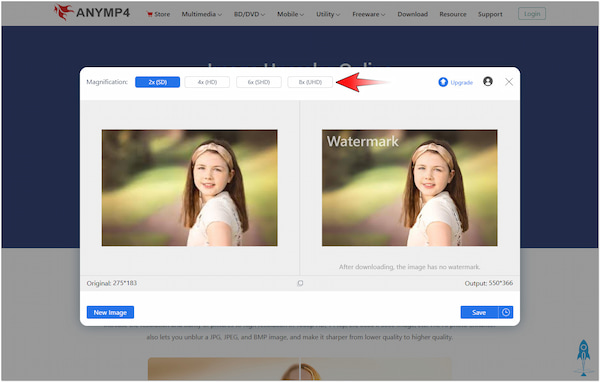Open the history clock icon

click(x=505, y=312)
